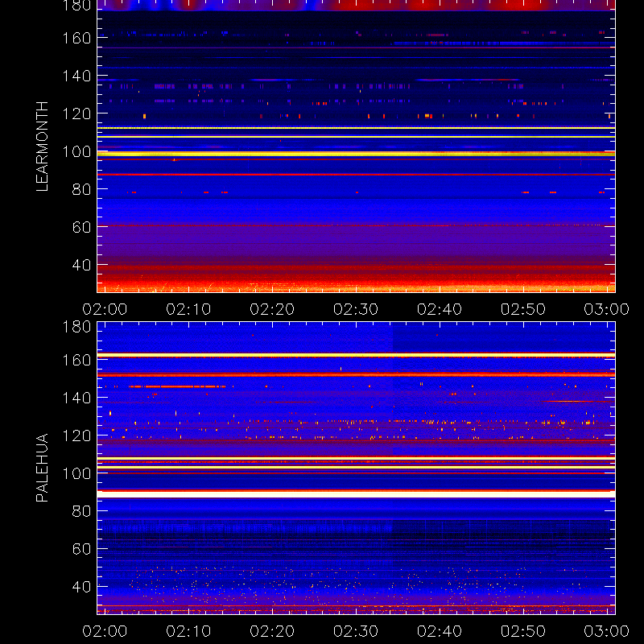Viewport: 644px width, 644px height.
Task: Click 02:50 time label below Learmonth plot
Action: pyautogui.click(x=522, y=309)
